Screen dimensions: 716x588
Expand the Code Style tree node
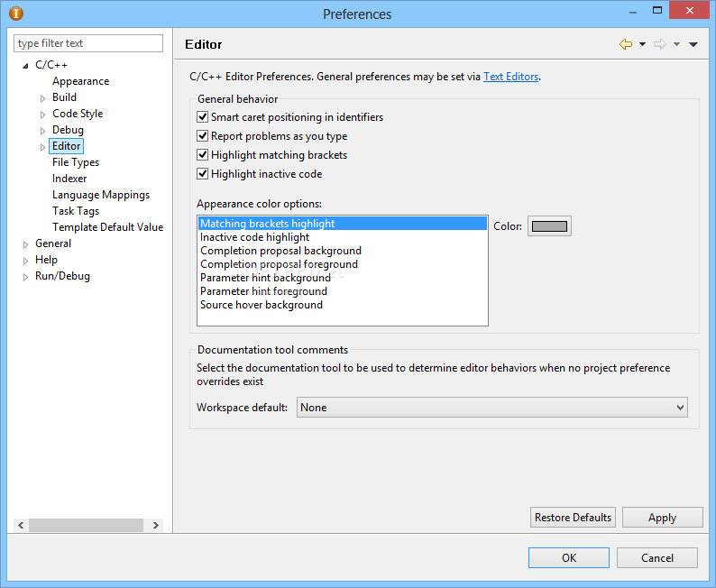pyautogui.click(x=42, y=115)
